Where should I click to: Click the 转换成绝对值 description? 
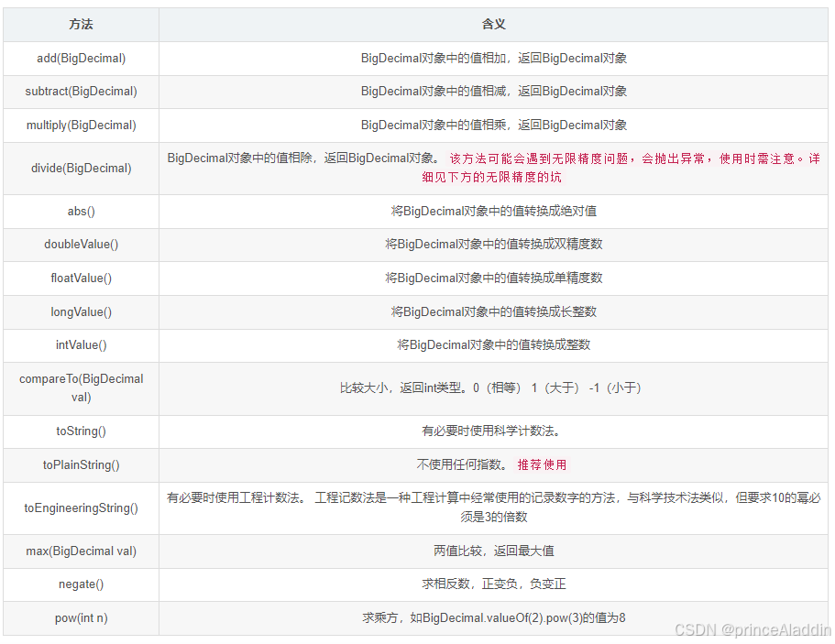coord(494,212)
